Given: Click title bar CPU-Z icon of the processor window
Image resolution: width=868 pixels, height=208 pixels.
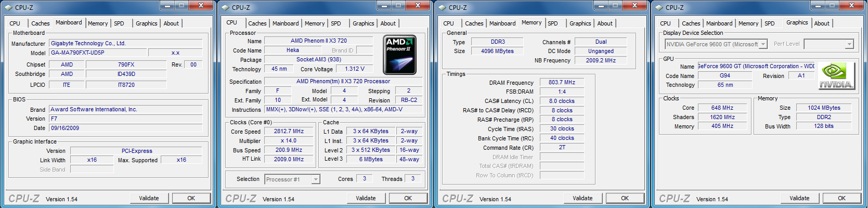Looking at the screenshot, I should coord(225,7).
